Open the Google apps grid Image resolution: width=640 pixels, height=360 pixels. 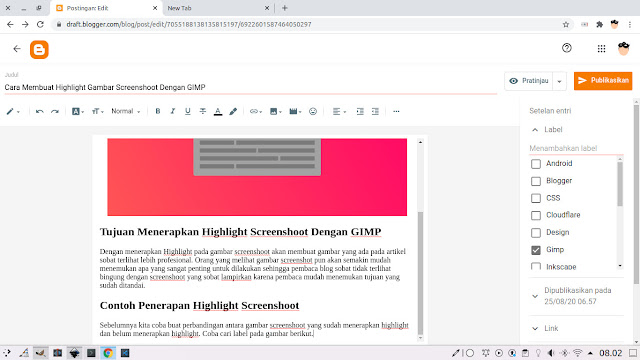point(601,49)
